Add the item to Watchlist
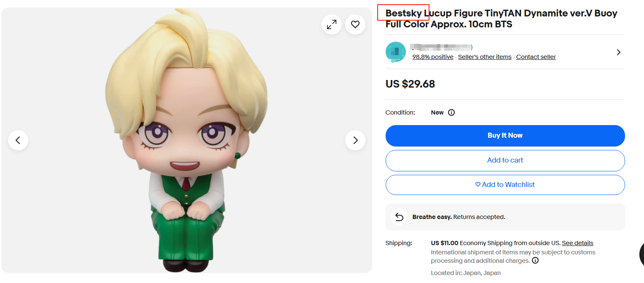The height and width of the screenshot is (283, 644). click(505, 185)
